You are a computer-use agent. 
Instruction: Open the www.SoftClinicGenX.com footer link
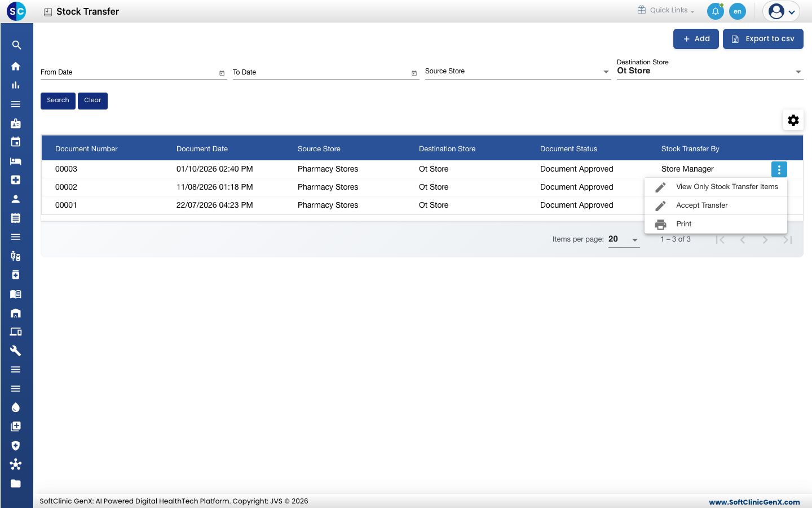754,502
